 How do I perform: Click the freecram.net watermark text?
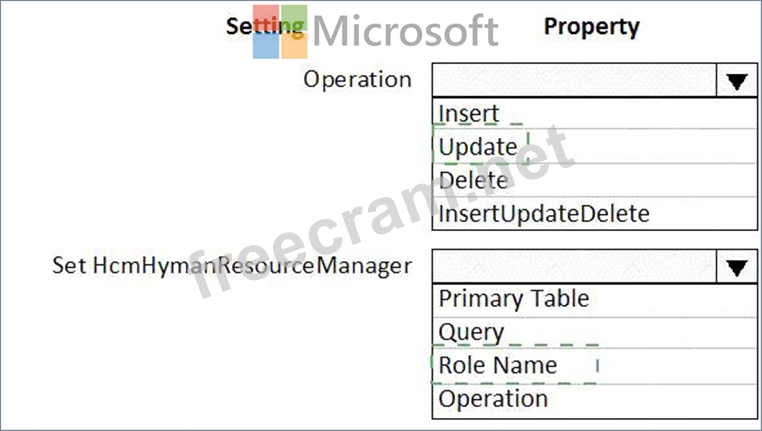380,215
